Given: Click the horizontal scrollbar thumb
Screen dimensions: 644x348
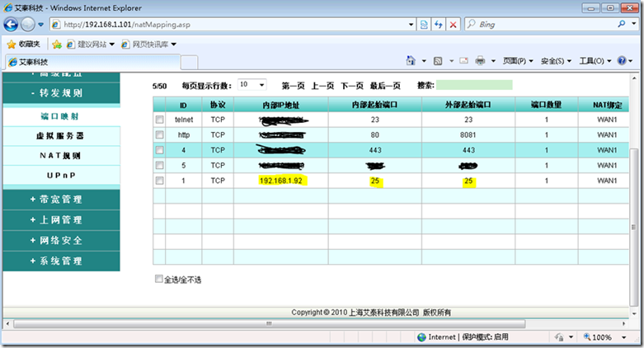Looking at the screenshot, I should click(x=269, y=324).
